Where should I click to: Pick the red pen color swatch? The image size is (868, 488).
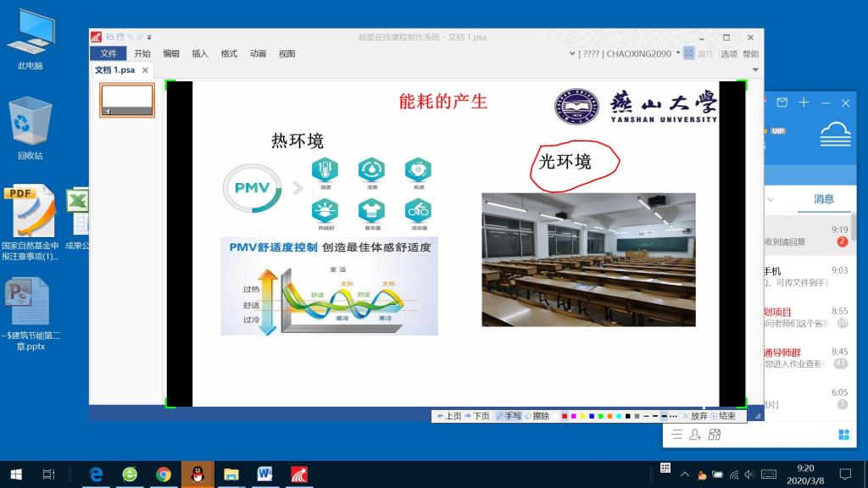565,416
